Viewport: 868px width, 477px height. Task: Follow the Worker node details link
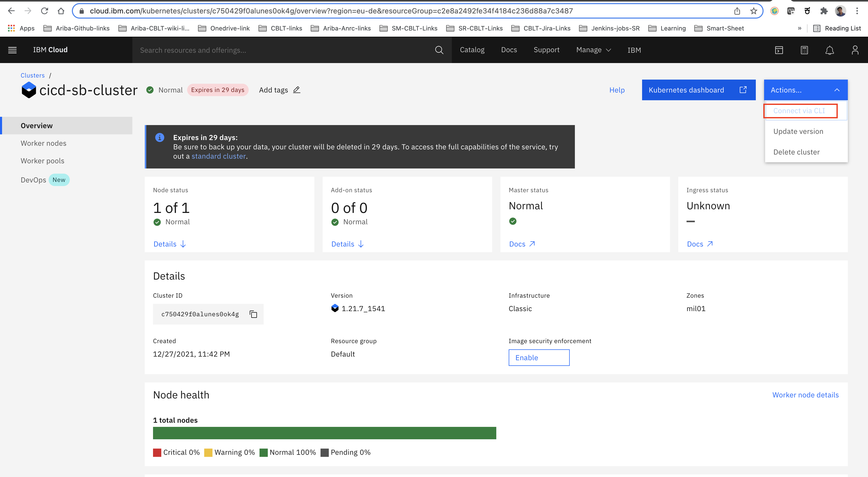(805, 395)
